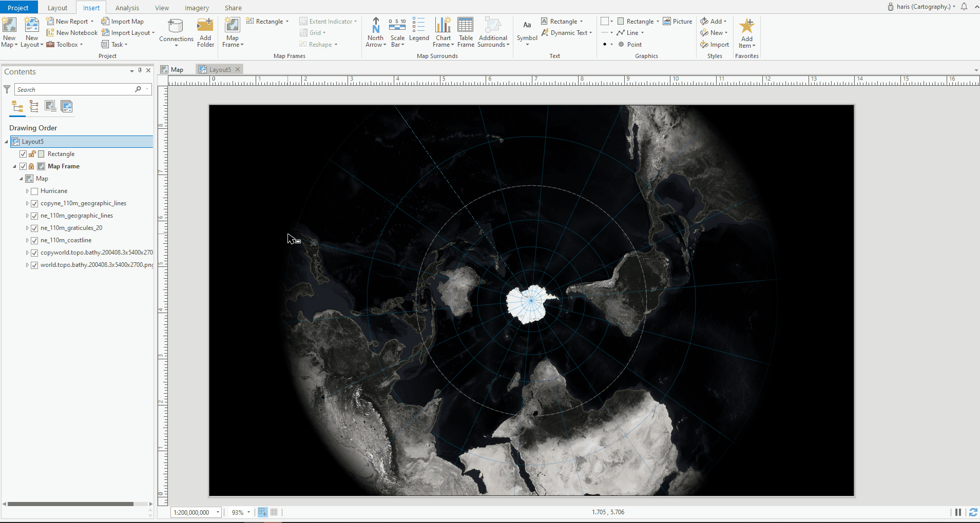Image resolution: width=980 pixels, height=523 pixels.
Task: Pause drawing in the status bar
Action: click(958, 512)
